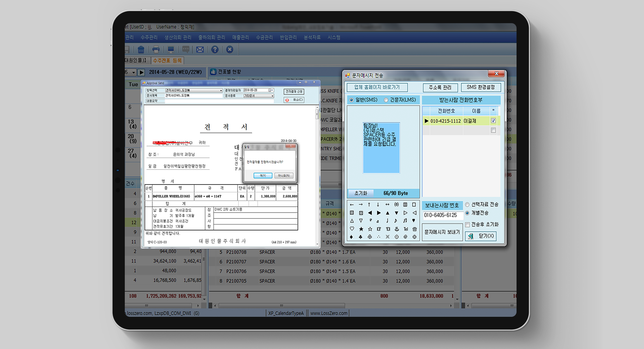Open the 분석자료 menu

[x=312, y=38]
